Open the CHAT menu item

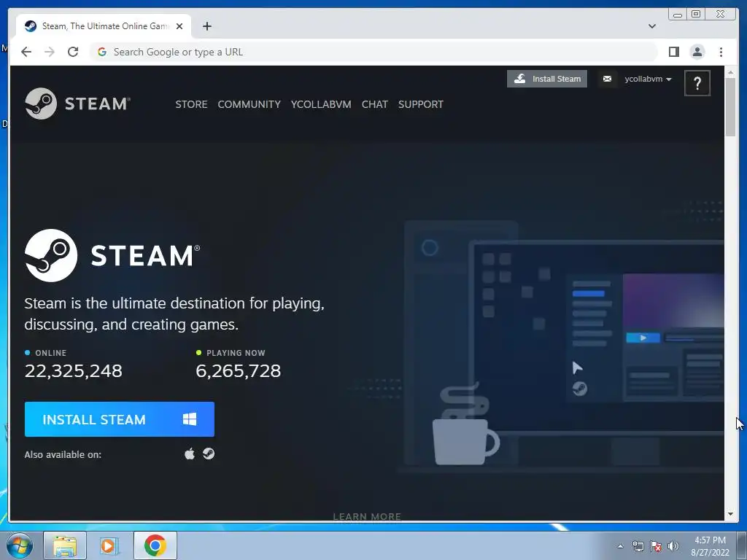pyautogui.click(x=375, y=104)
